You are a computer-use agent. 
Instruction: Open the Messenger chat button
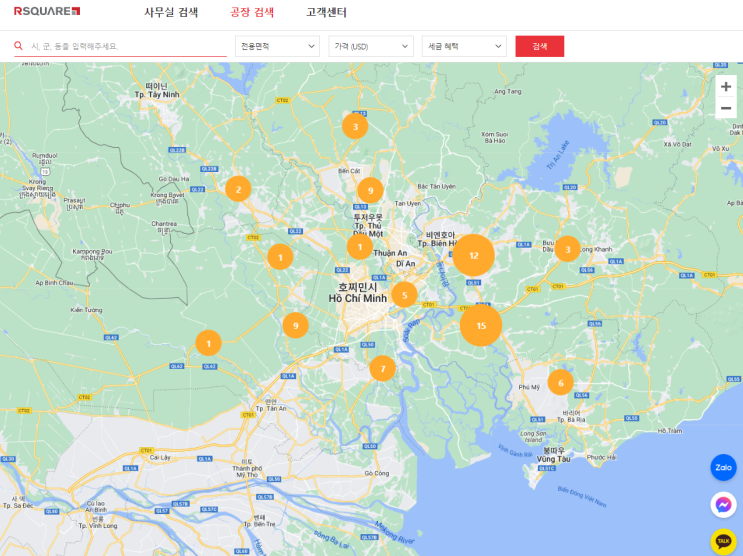pos(723,505)
